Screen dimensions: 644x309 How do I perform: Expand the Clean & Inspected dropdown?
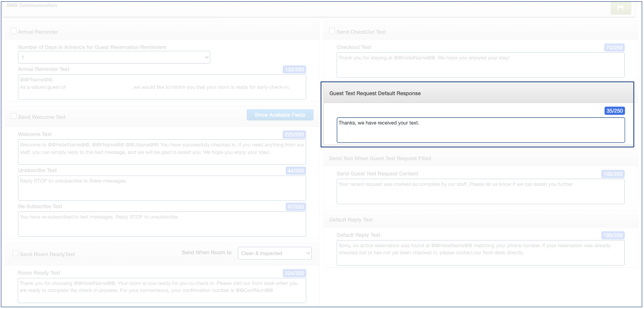pos(275,253)
